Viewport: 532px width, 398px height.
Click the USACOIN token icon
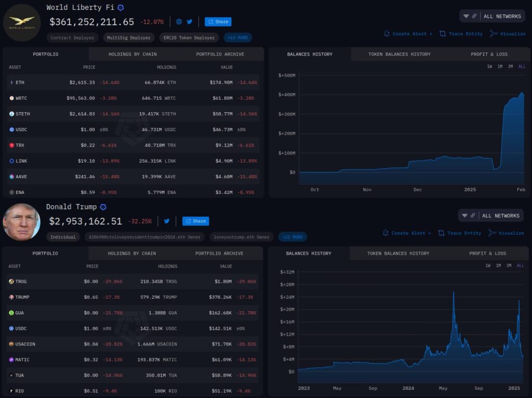[11, 344]
